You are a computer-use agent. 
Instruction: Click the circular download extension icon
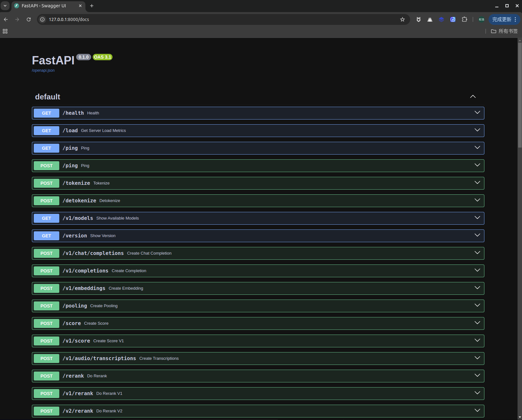453,19
